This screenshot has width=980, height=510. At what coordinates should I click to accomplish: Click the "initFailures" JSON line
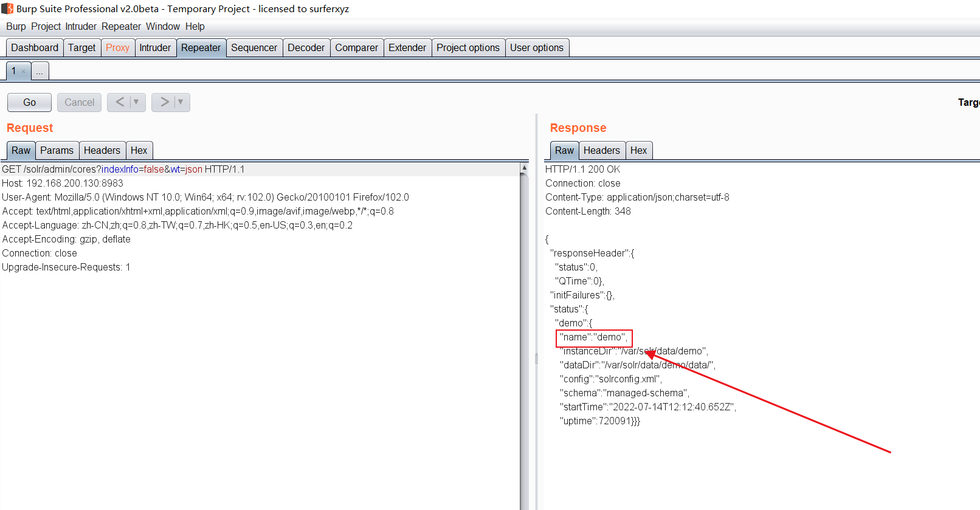pos(583,295)
